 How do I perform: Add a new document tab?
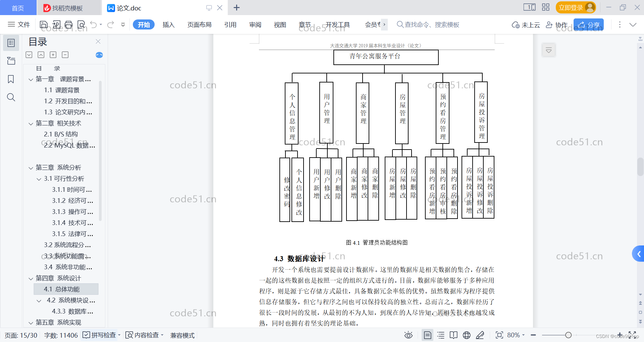click(x=236, y=8)
